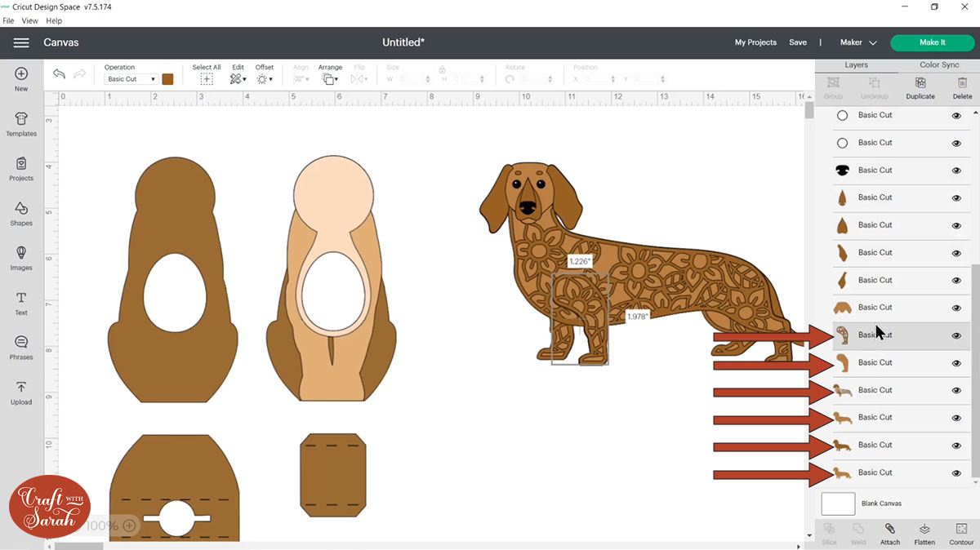Open the Upload panel
The width and height of the screenshot is (980, 550).
pyautogui.click(x=21, y=392)
